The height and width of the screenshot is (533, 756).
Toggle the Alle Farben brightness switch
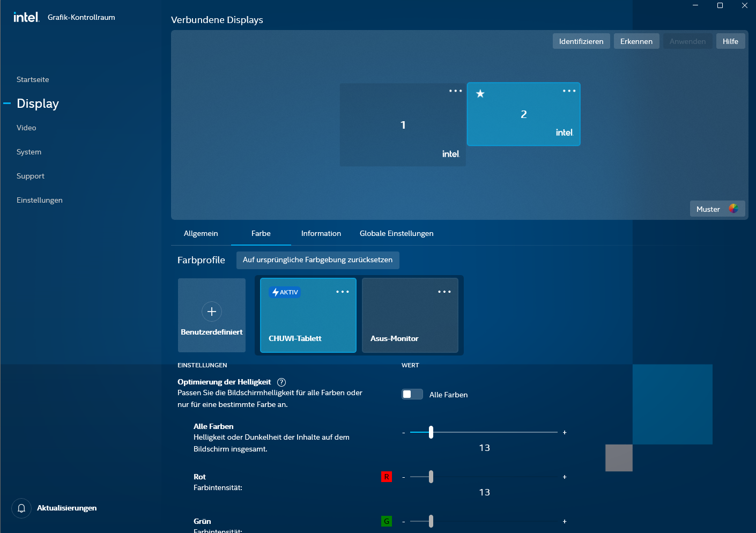412,394
